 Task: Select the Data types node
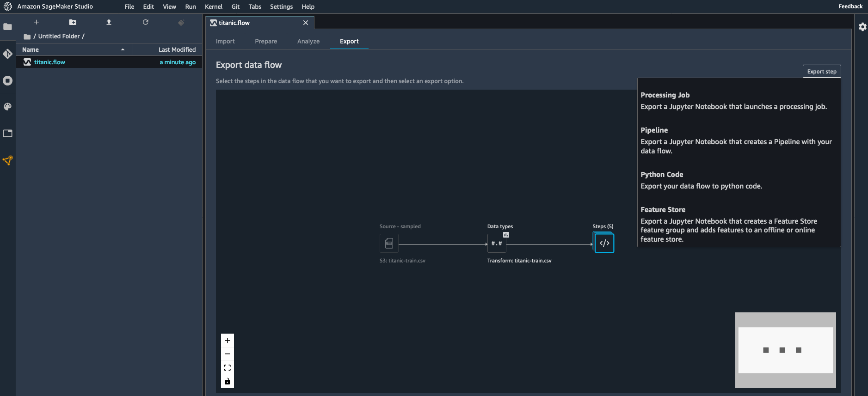click(x=497, y=244)
